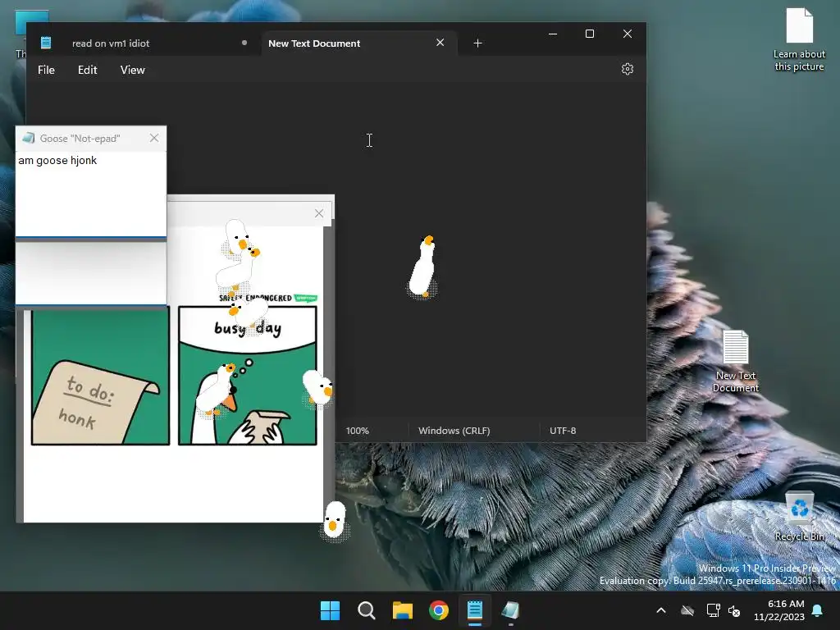The width and height of the screenshot is (840, 630).
Task: Open the View menu in Notepad
Action: [132, 71]
